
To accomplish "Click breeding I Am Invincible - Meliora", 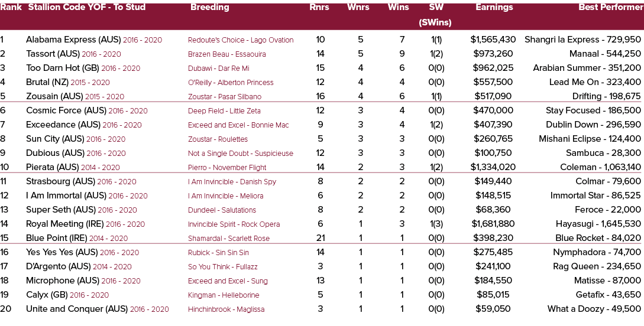I will (226, 195).
